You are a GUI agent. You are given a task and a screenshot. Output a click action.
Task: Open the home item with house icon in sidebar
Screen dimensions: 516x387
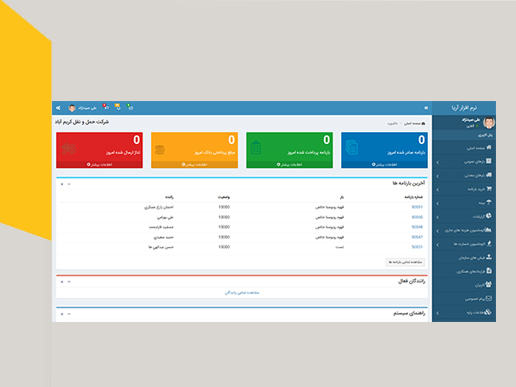tap(464, 147)
